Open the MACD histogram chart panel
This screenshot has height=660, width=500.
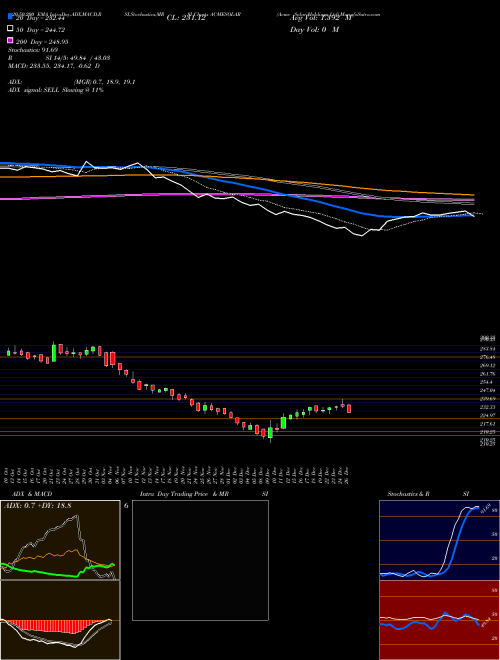click(60, 620)
